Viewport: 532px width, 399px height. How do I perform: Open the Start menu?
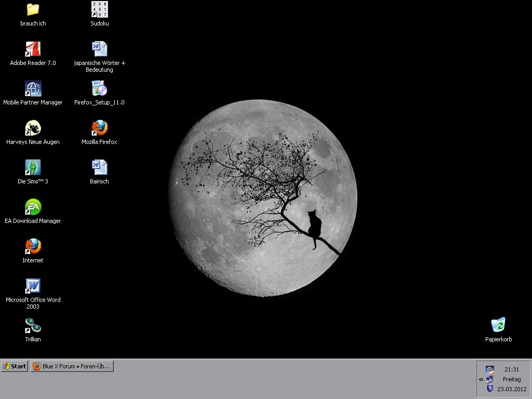14,366
